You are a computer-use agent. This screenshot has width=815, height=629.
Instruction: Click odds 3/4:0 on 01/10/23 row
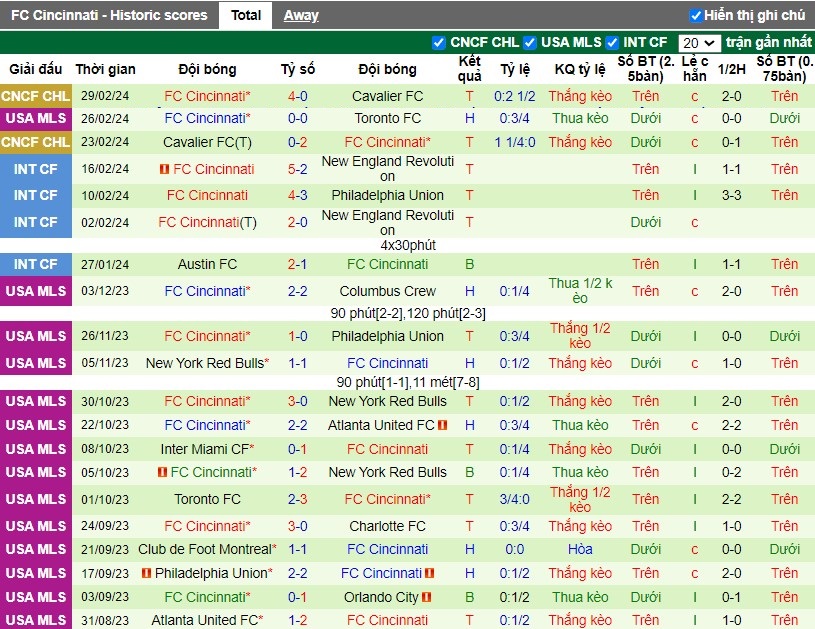[x=515, y=499]
